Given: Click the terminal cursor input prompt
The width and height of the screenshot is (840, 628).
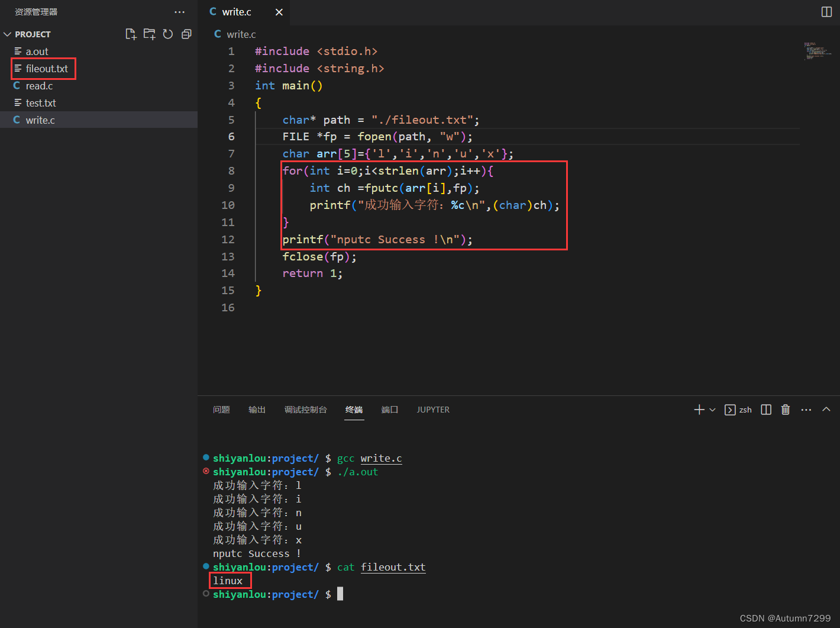Looking at the screenshot, I should coord(340,594).
